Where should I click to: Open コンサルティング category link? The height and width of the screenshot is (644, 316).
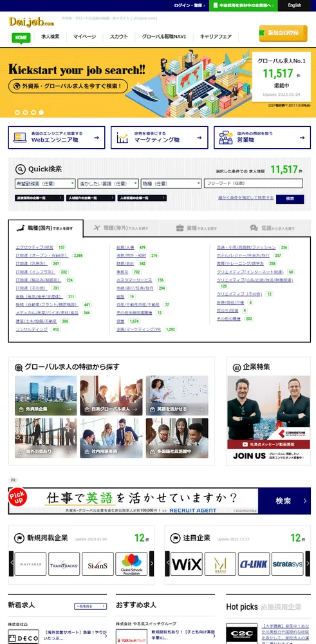tap(32, 329)
